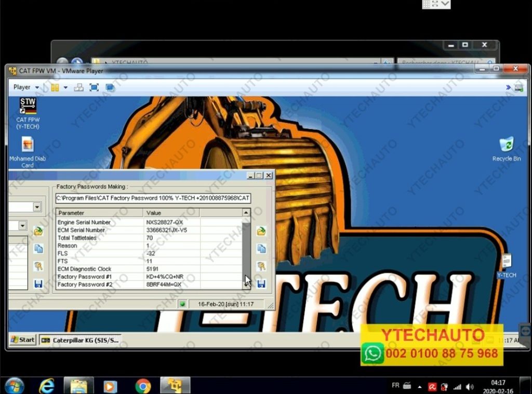The width and height of the screenshot is (532, 394).
Task: Select the FTS parameter row
Action: [x=149, y=262]
